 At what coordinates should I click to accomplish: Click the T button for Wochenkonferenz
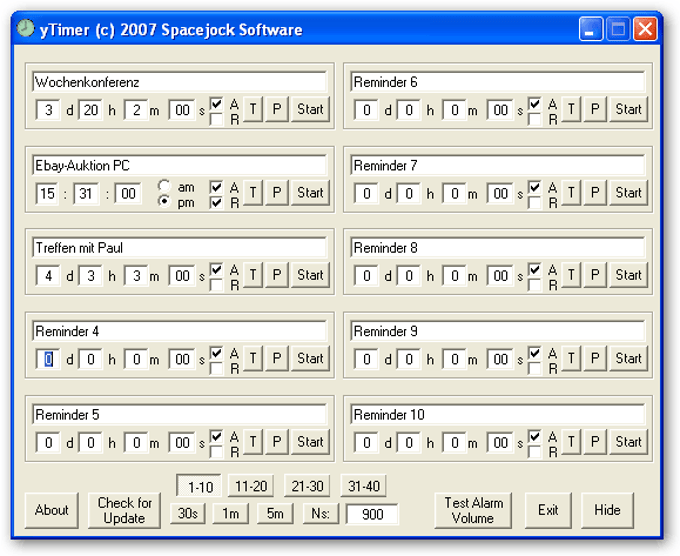[253, 109]
